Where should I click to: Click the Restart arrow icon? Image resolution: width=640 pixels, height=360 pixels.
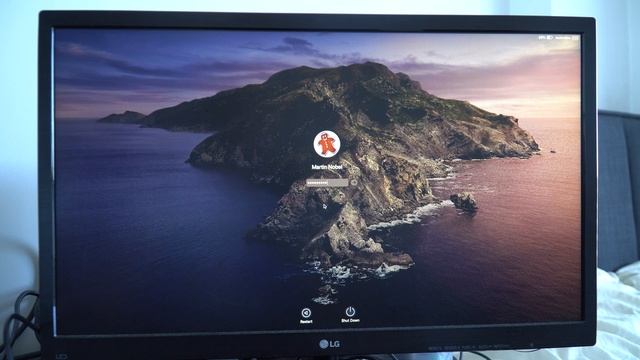click(306, 313)
